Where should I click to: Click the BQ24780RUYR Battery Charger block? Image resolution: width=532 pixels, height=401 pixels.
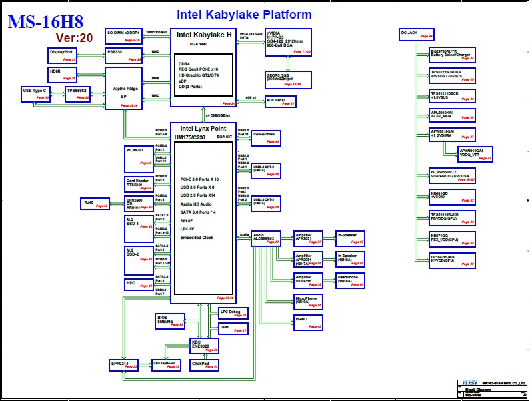click(452, 55)
